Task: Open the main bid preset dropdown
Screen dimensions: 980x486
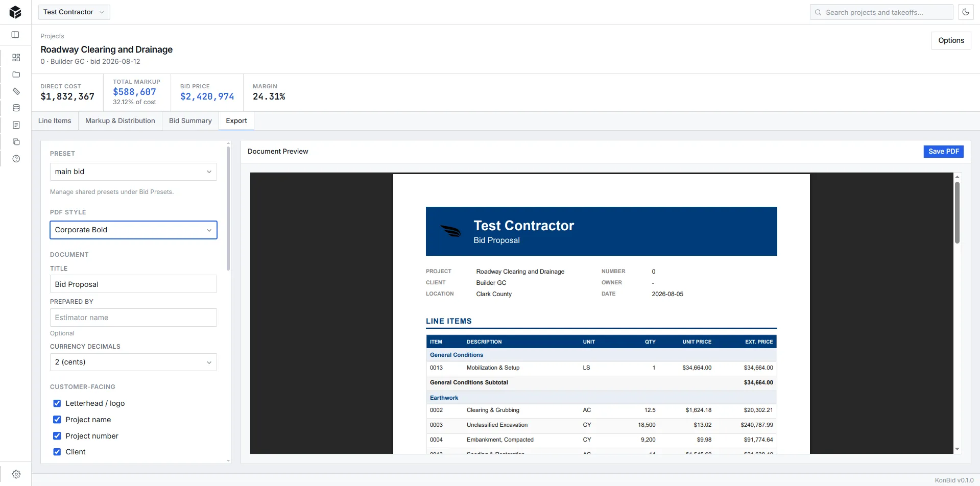Action: (133, 172)
